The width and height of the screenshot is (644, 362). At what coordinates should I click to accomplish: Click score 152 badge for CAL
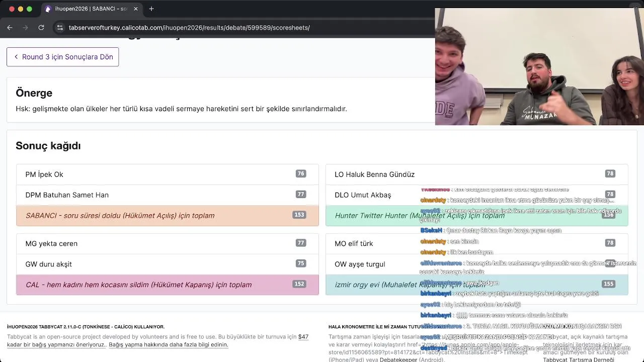(x=299, y=284)
